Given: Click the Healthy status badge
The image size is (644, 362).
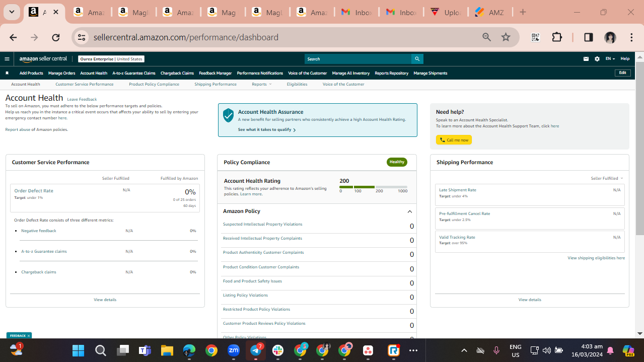Looking at the screenshot, I should tap(397, 162).
